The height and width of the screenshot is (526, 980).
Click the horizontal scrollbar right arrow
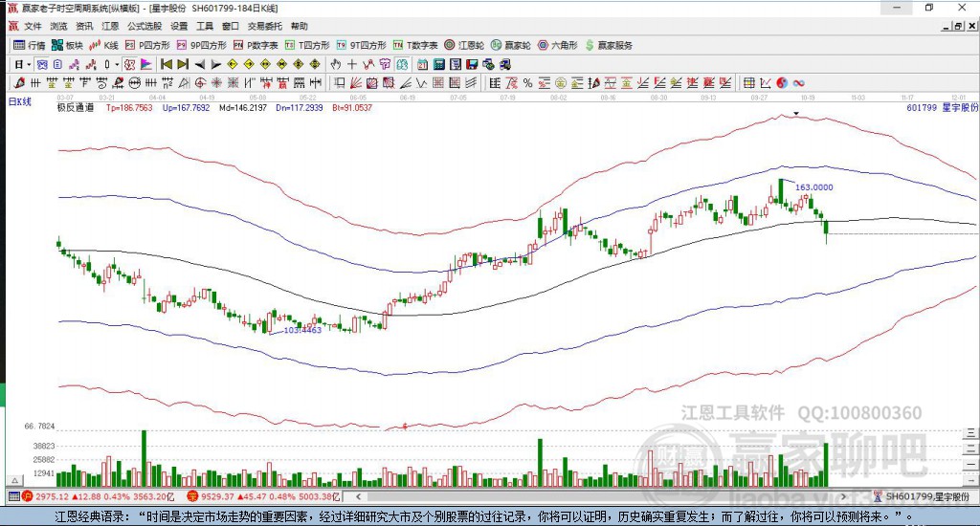click(843, 496)
